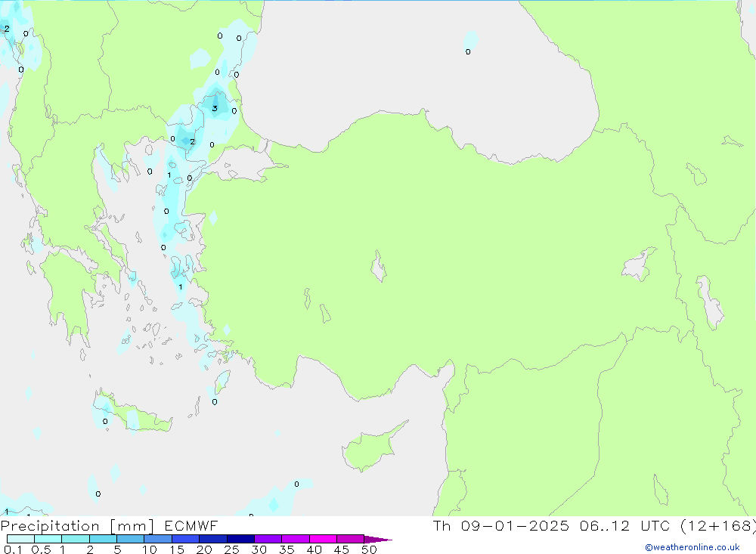Click Lake Tuz in central Turkey
This screenshot has height=554, width=756.
point(378,268)
